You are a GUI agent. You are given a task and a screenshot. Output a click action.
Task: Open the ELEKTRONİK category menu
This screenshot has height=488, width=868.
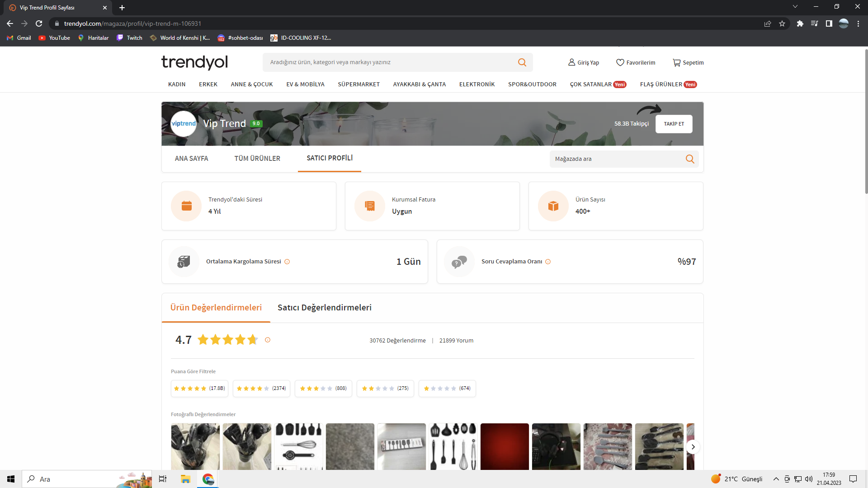click(x=476, y=84)
